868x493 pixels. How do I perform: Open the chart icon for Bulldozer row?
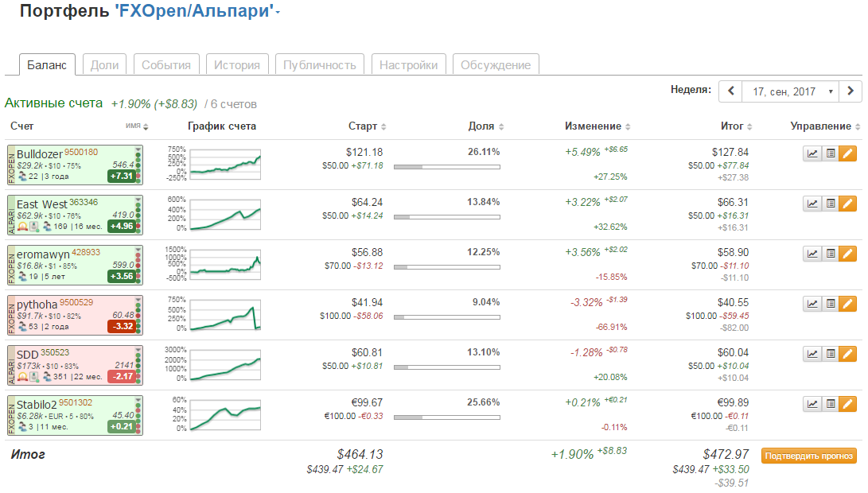point(812,153)
